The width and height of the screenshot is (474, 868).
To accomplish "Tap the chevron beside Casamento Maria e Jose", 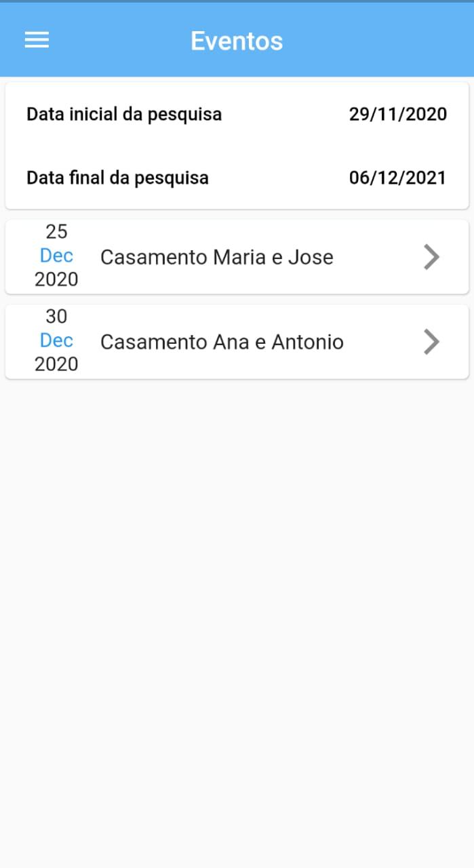I will click(x=431, y=256).
